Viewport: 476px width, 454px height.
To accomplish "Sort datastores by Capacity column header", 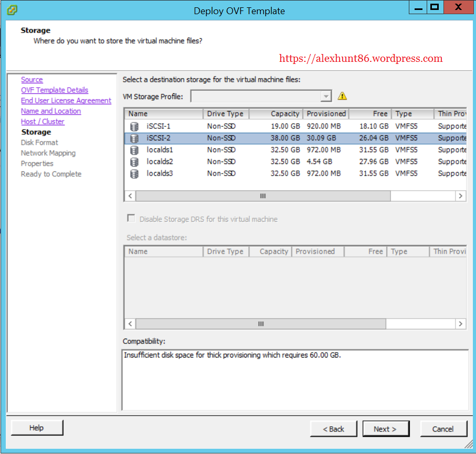I will [x=274, y=114].
